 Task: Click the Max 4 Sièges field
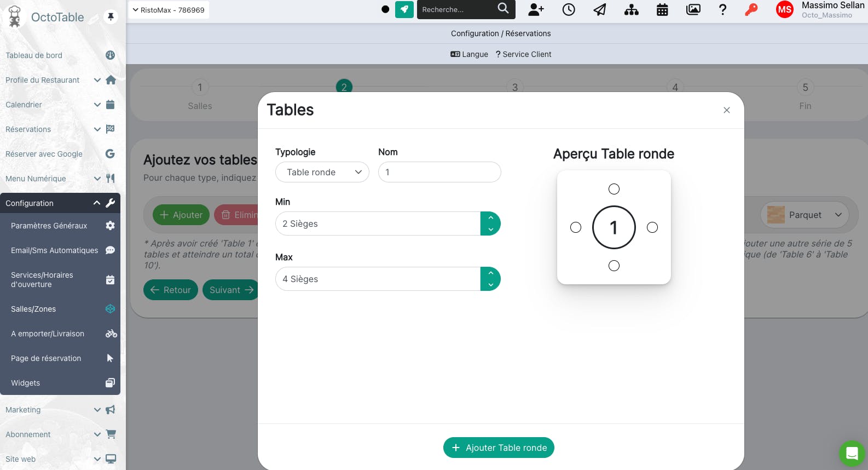[378, 279]
